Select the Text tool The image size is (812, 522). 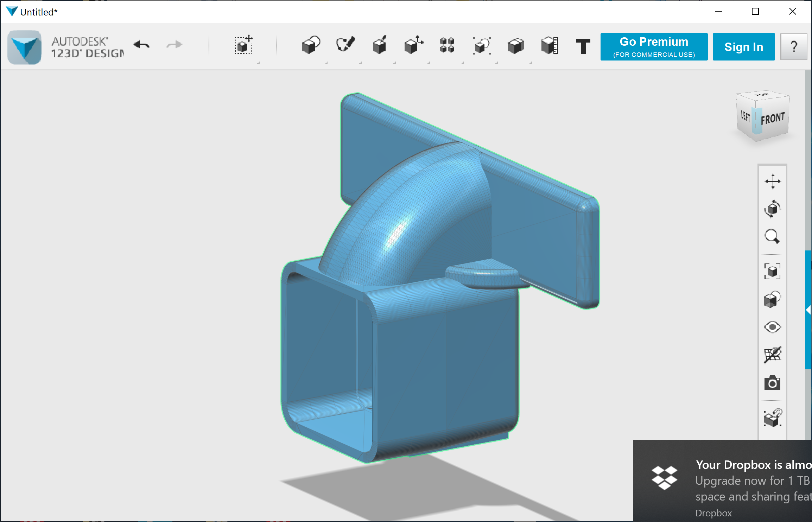(583, 46)
